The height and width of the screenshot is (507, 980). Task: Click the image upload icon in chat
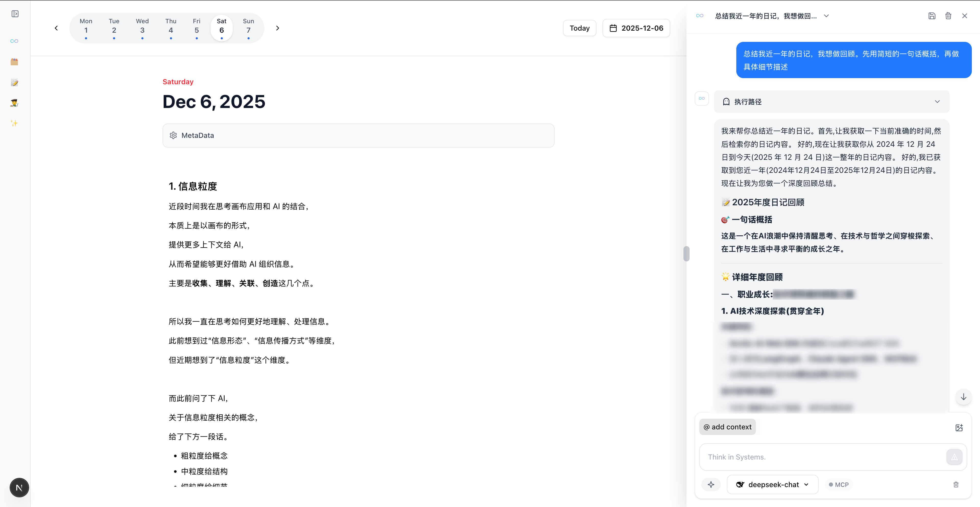point(959,427)
